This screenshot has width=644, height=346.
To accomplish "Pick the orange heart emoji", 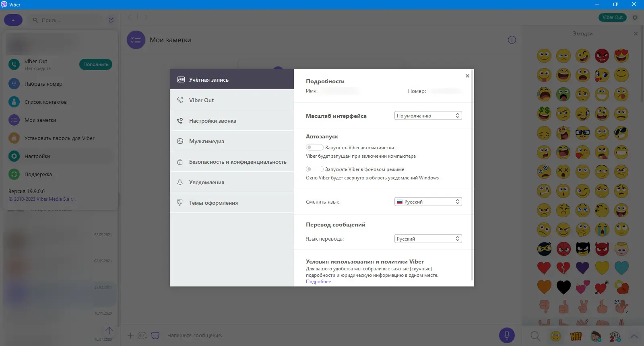I will click(x=544, y=287).
